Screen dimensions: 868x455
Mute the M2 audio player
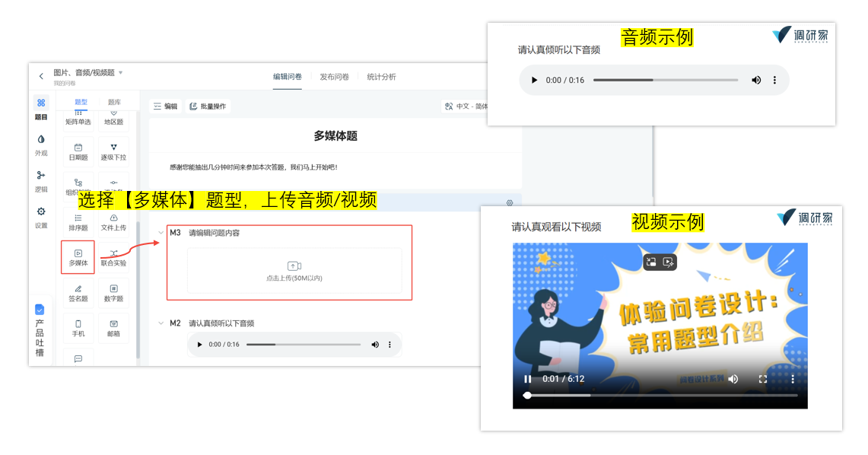(x=375, y=345)
